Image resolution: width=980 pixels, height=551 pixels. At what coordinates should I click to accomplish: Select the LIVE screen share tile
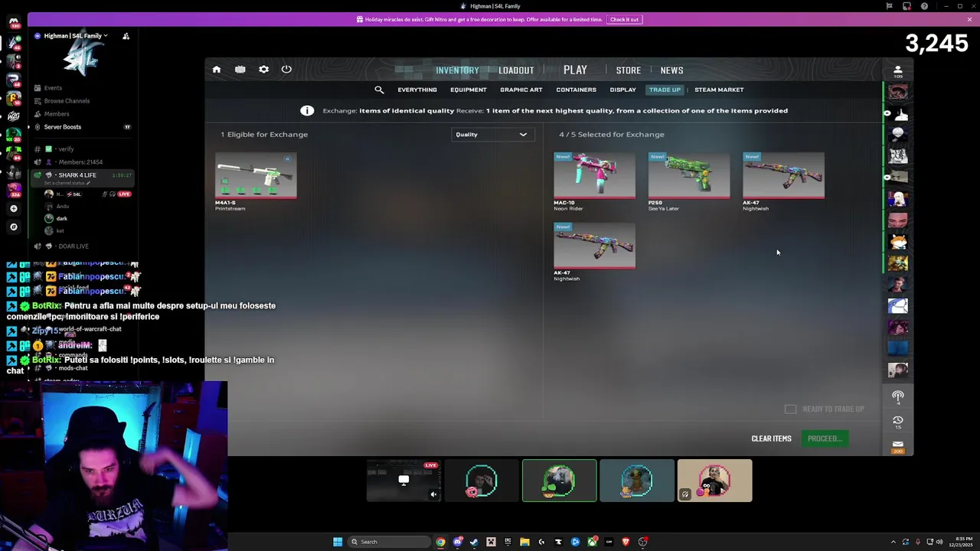[403, 481]
